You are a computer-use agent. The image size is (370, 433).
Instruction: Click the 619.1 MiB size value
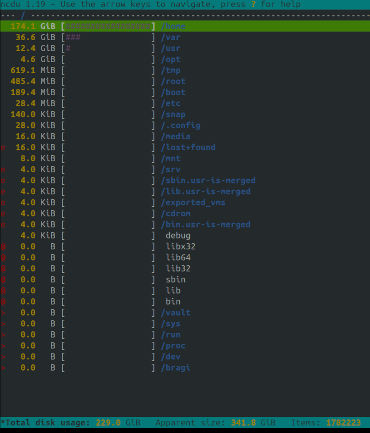33,70
